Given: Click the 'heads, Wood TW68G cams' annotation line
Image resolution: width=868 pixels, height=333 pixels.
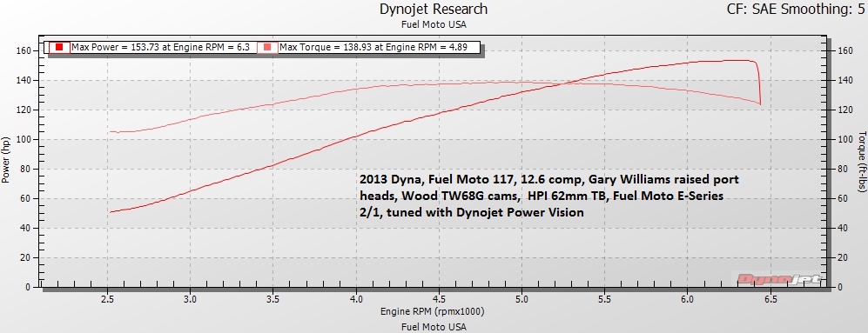Looking at the screenshot, I should click(541, 196).
